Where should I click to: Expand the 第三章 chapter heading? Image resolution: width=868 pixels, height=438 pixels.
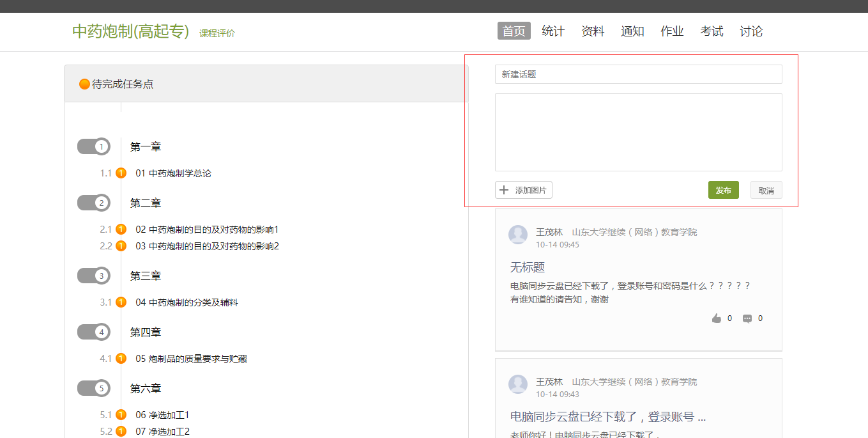[146, 276]
